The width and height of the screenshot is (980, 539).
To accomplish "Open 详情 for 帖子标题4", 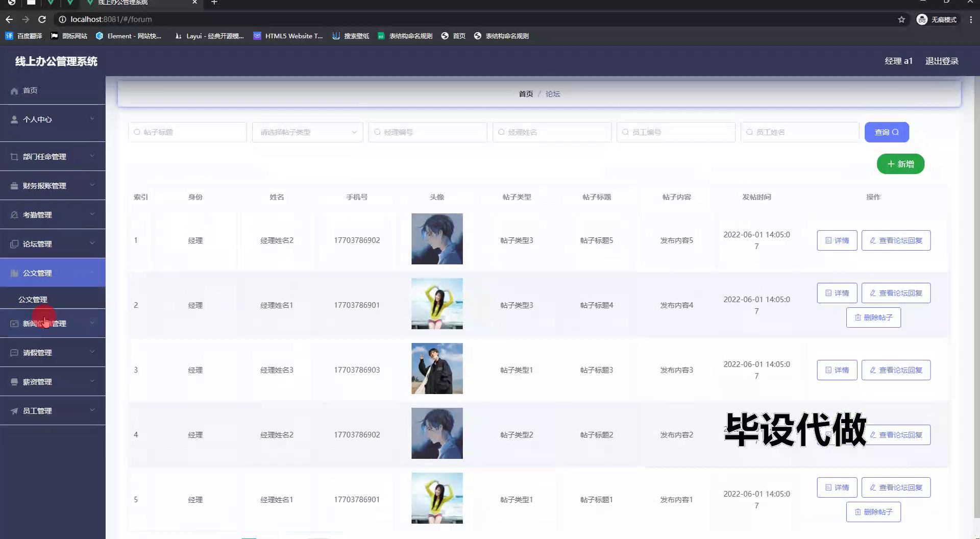I will [x=837, y=293].
